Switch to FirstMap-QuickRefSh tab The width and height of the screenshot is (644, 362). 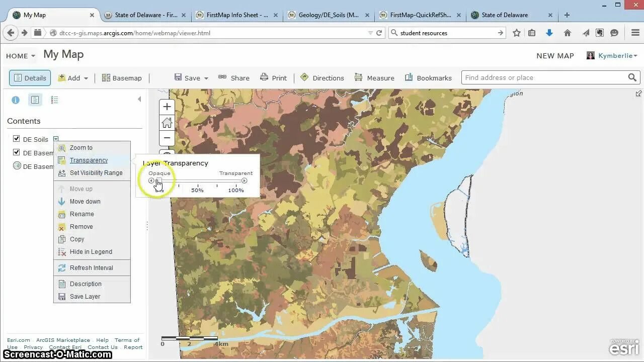[x=421, y=15]
